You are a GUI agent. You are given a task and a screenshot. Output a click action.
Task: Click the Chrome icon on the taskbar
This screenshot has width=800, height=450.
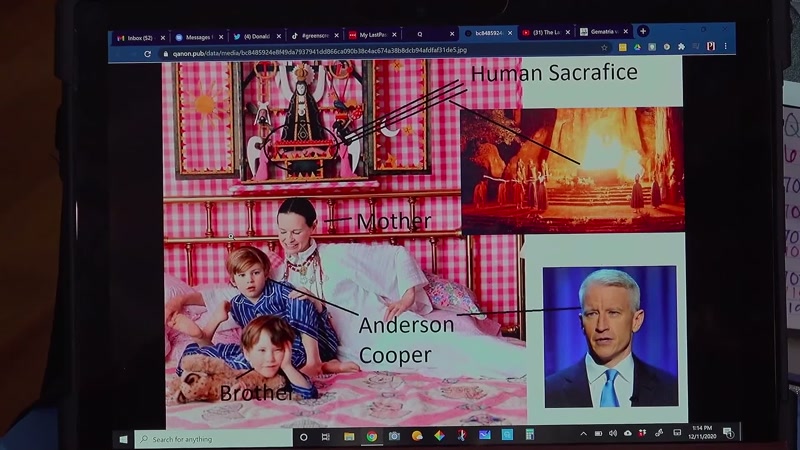[x=372, y=436]
